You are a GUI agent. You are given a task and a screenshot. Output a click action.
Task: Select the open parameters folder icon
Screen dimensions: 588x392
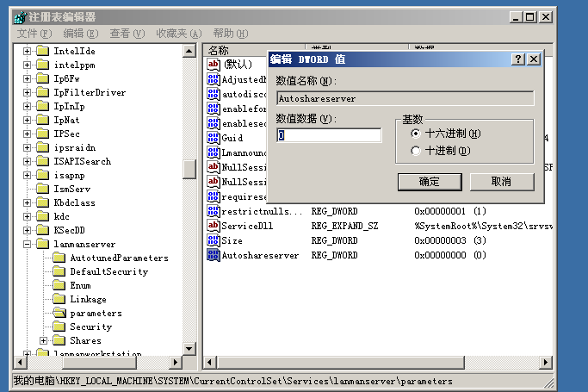[59, 313]
